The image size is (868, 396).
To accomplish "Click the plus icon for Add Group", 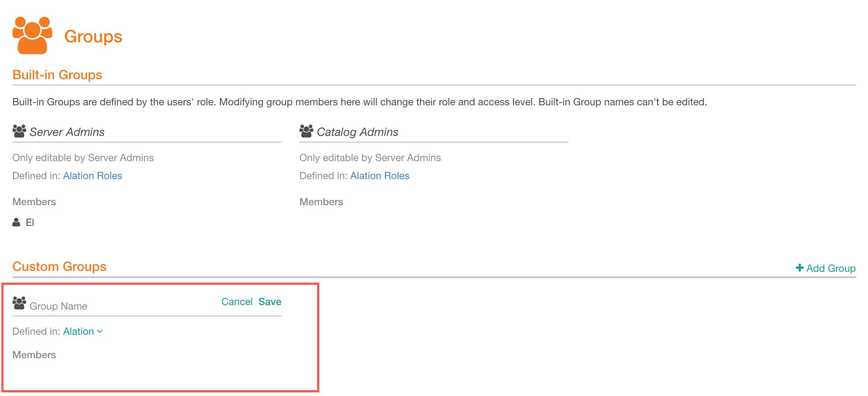I will coord(800,268).
